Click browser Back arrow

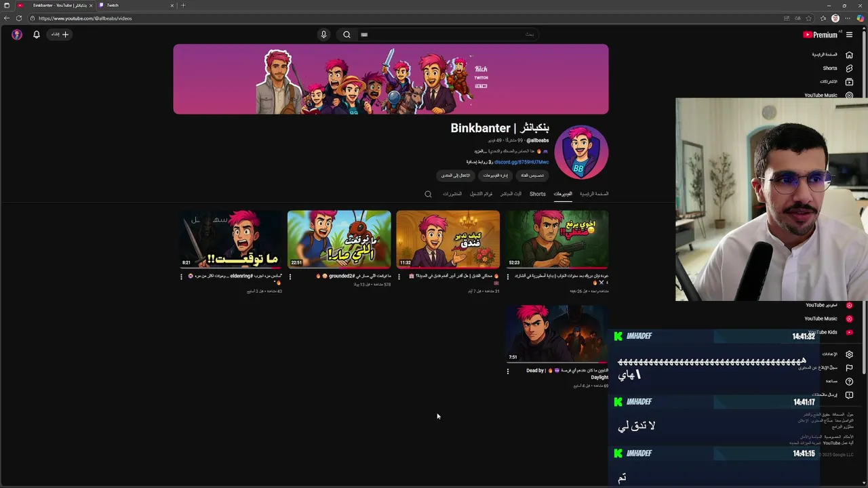click(7, 18)
